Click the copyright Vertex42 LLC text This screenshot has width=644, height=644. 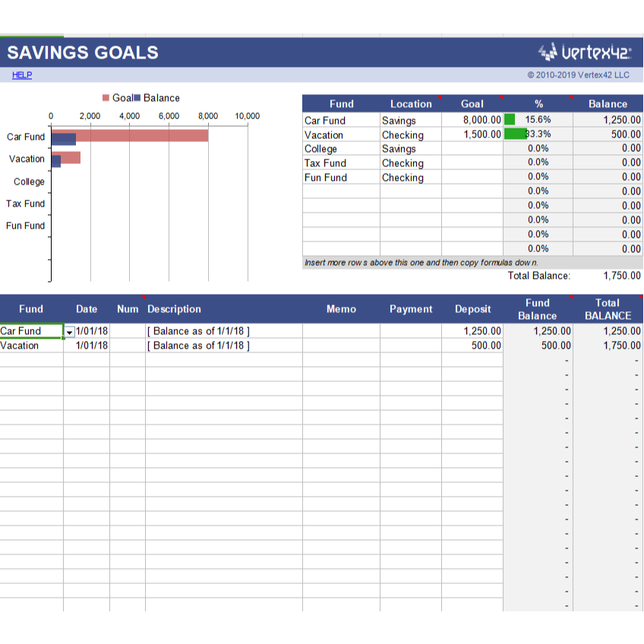578,75
